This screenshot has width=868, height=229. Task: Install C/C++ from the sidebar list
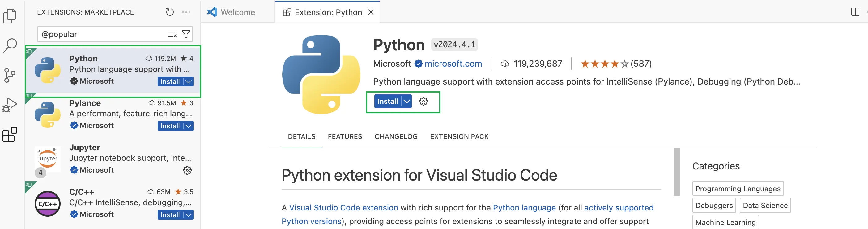tap(170, 215)
